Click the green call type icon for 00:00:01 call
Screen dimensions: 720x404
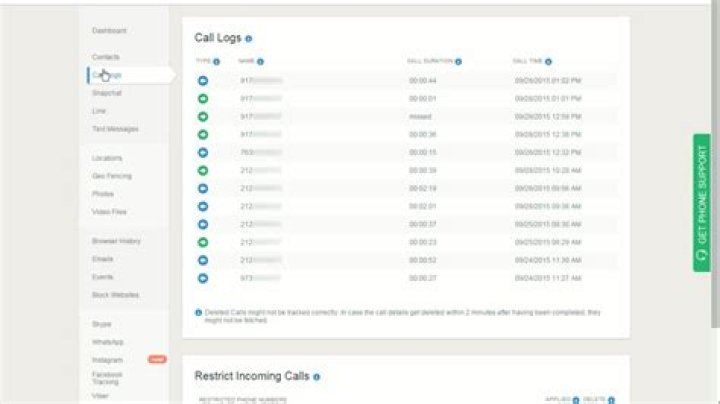[x=203, y=99]
